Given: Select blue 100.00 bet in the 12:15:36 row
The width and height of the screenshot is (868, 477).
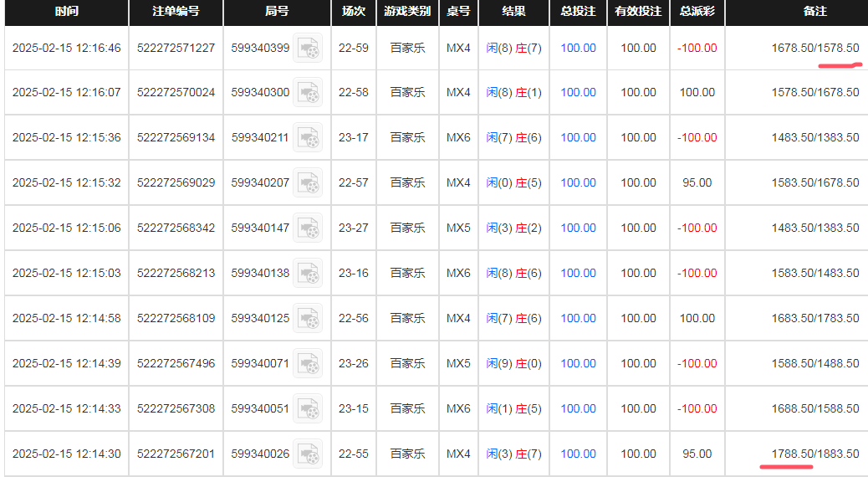Looking at the screenshot, I should click(578, 138).
